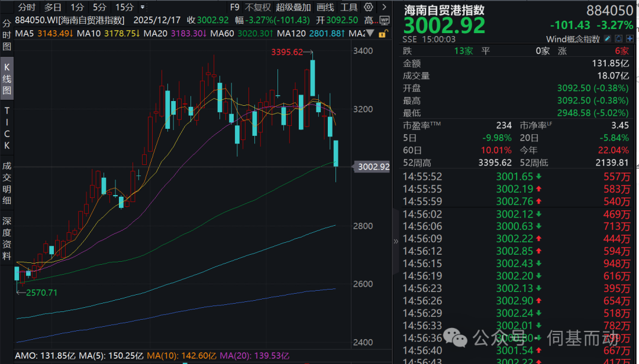The image size is (639, 364).
Task: Click the 60日 10.01% change value
Action: [x=496, y=150]
